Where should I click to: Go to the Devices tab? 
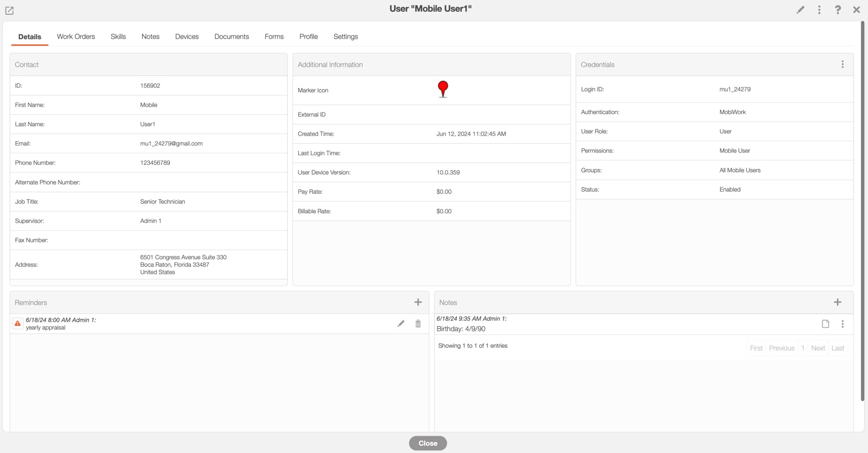[187, 36]
